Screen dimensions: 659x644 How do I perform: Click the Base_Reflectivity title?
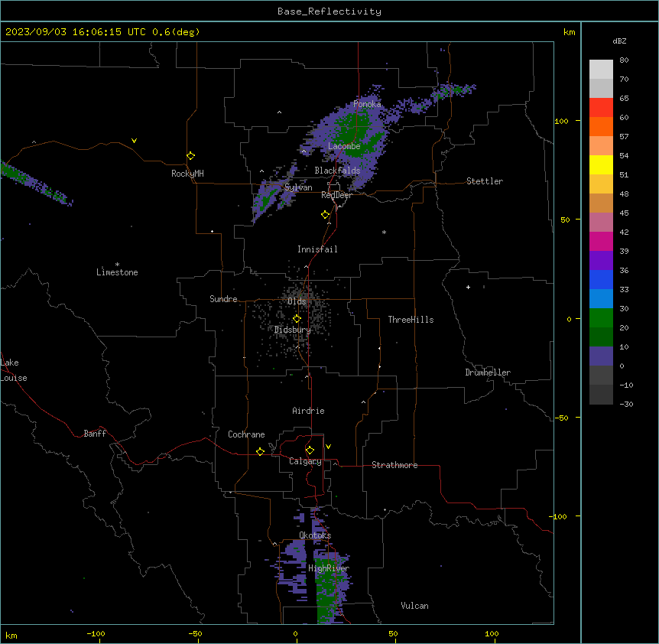pos(329,11)
